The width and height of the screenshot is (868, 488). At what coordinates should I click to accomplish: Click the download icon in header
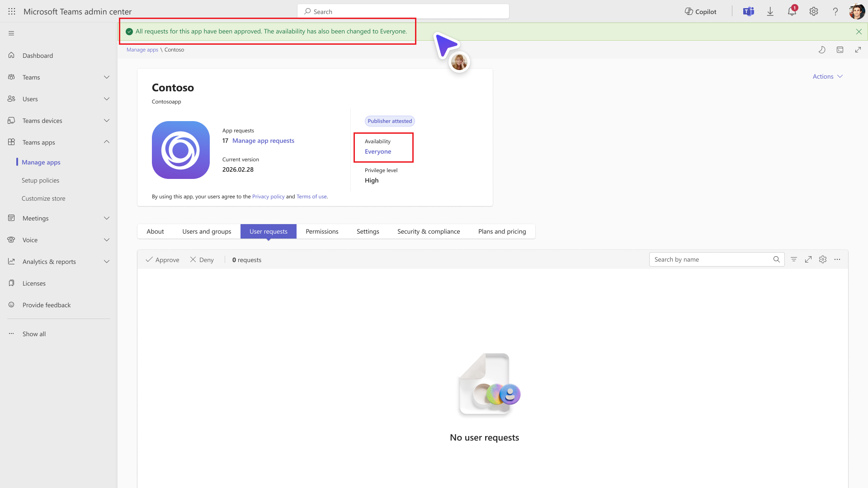(770, 12)
